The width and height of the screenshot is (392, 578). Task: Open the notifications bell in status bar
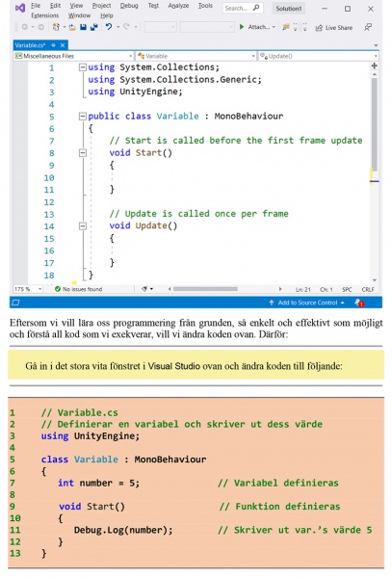point(359,303)
